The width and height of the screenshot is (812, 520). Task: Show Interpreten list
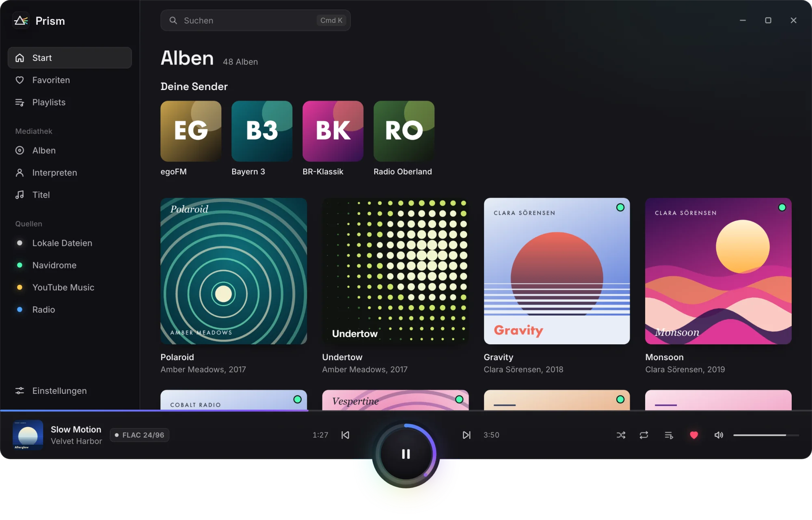(x=69, y=172)
